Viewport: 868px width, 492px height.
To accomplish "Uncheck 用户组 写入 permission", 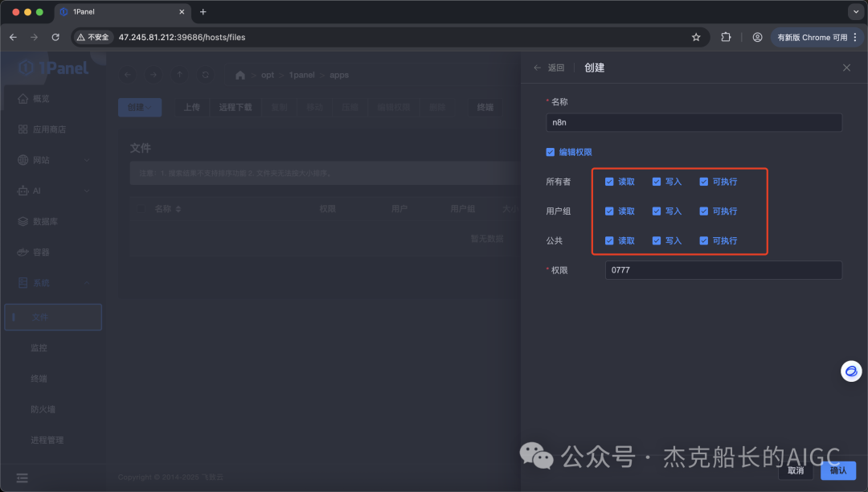I will point(657,211).
